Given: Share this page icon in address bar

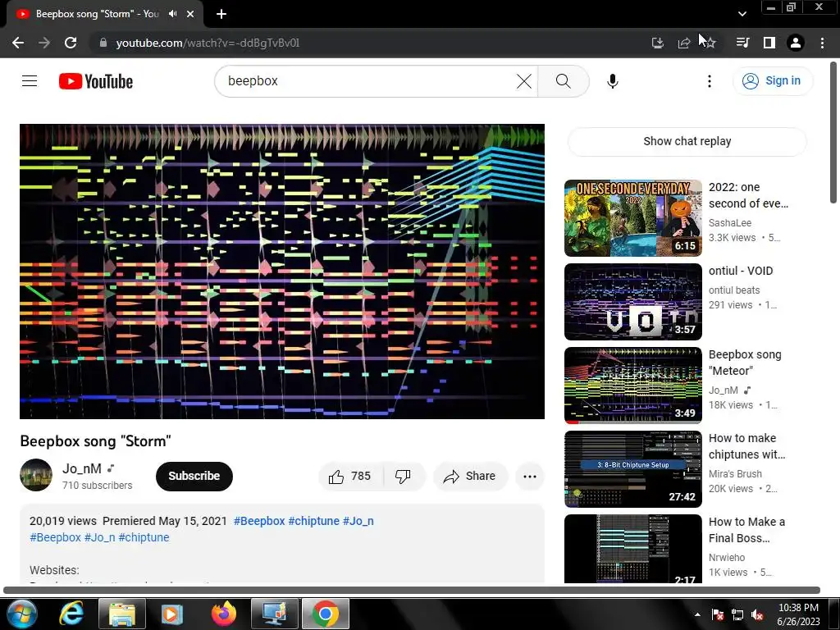Looking at the screenshot, I should [x=683, y=43].
